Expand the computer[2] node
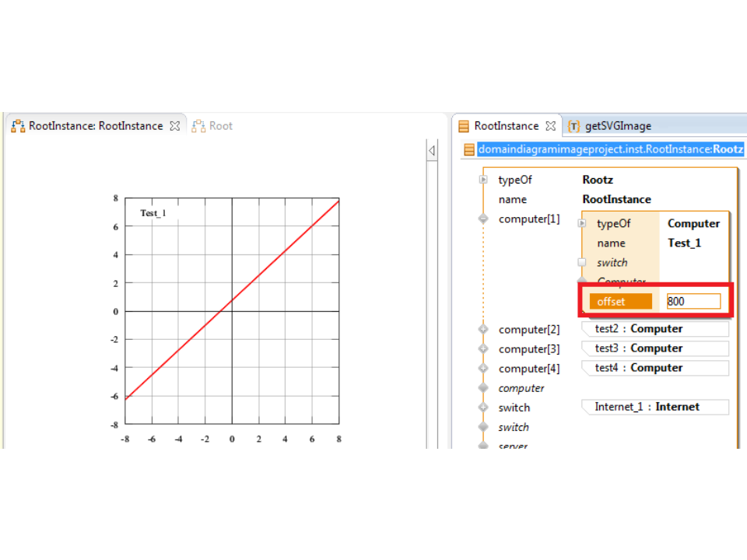 [x=483, y=330]
